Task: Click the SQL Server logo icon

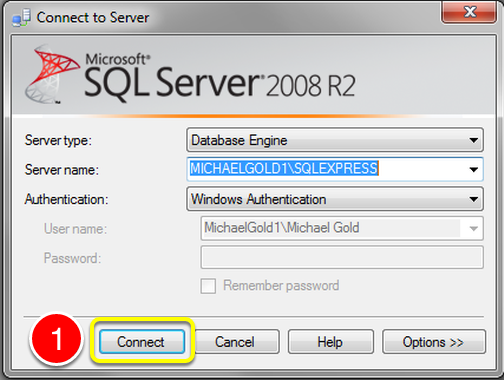Action: [52, 74]
